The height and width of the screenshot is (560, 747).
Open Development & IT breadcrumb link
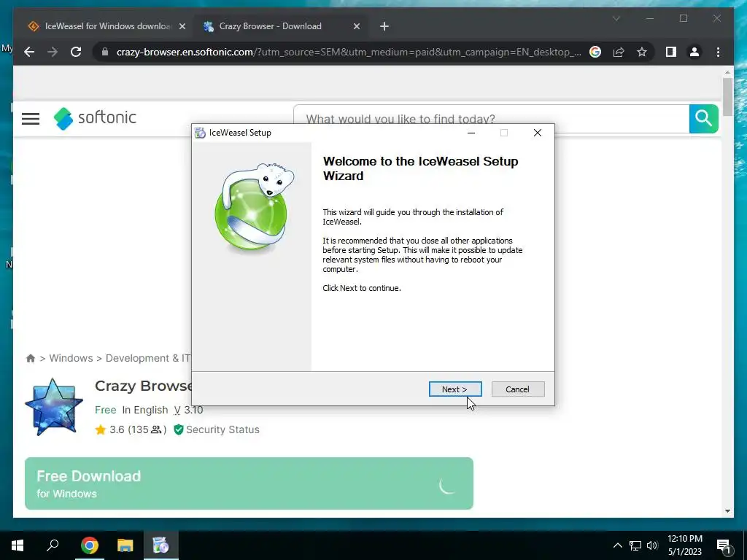coord(148,358)
